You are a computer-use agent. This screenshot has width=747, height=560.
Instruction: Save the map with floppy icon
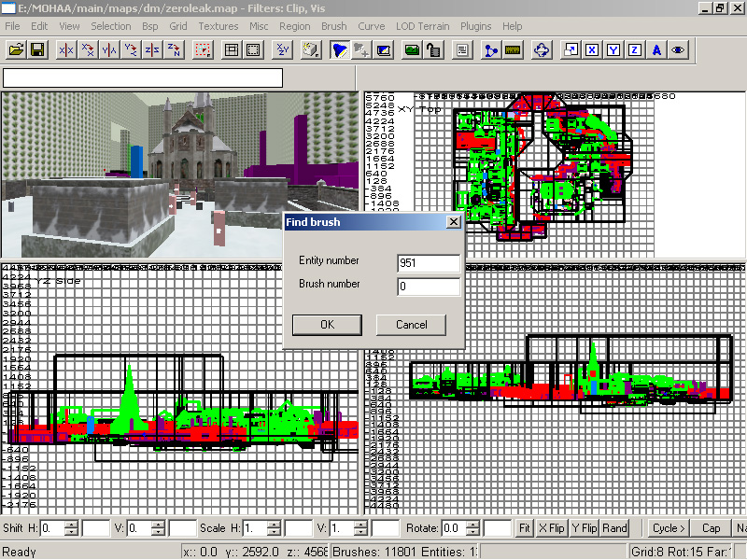point(37,49)
